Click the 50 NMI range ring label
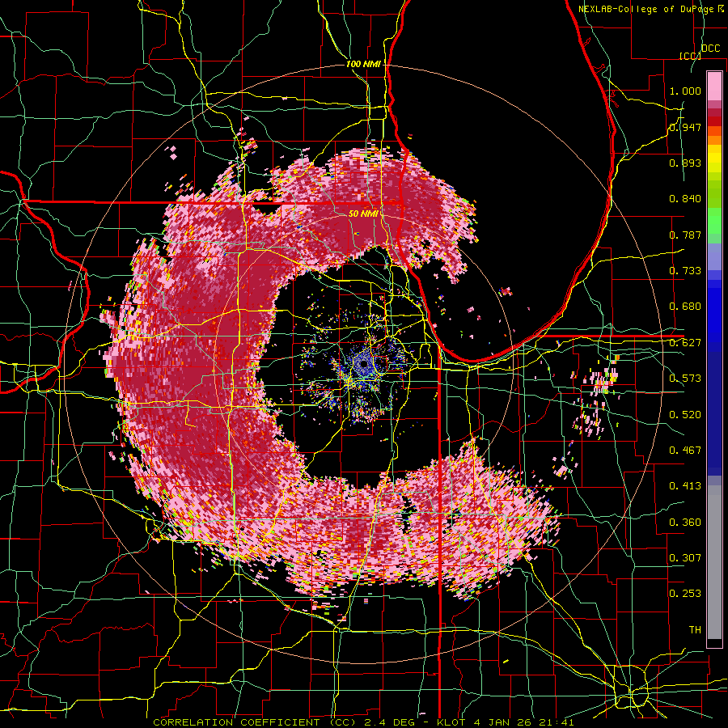This screenshot has height=728, width=728. [x=363, y=214]
